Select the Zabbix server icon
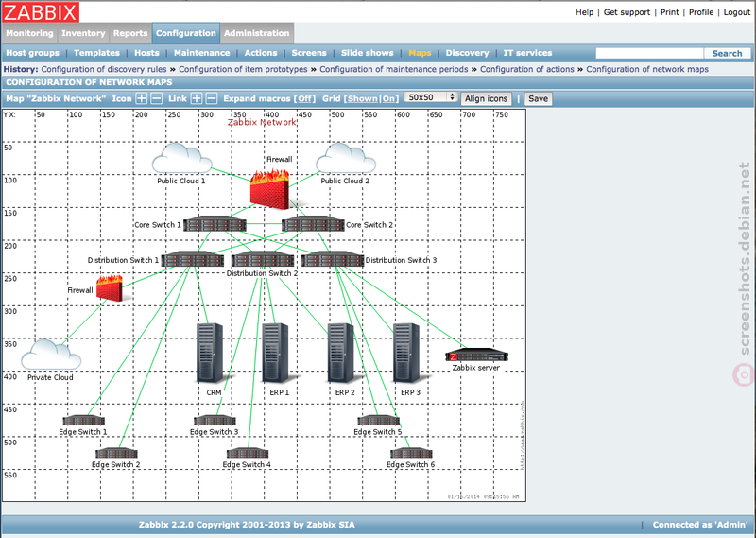The height and width of the screenshot is (538, 756). point(476,356)
